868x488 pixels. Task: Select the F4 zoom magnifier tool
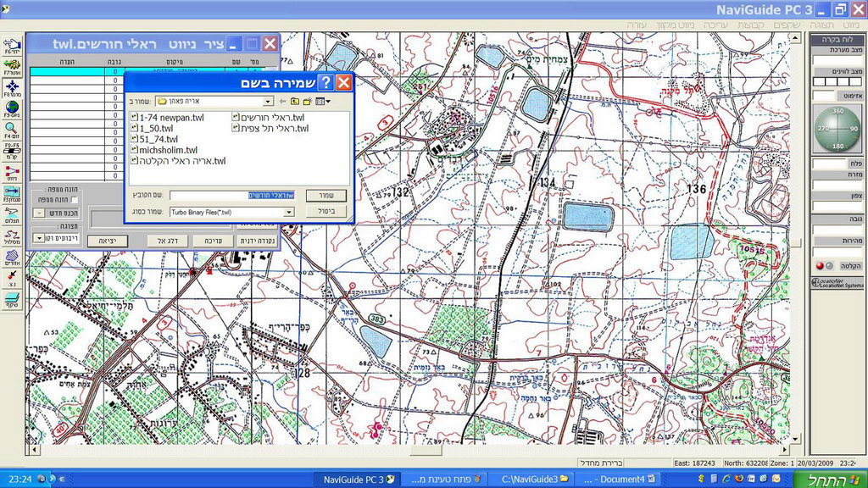click(12, 130)
